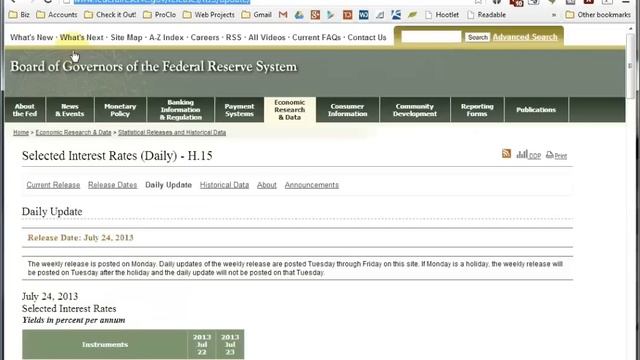Run the Readable bookmarklet

(487, 15)
